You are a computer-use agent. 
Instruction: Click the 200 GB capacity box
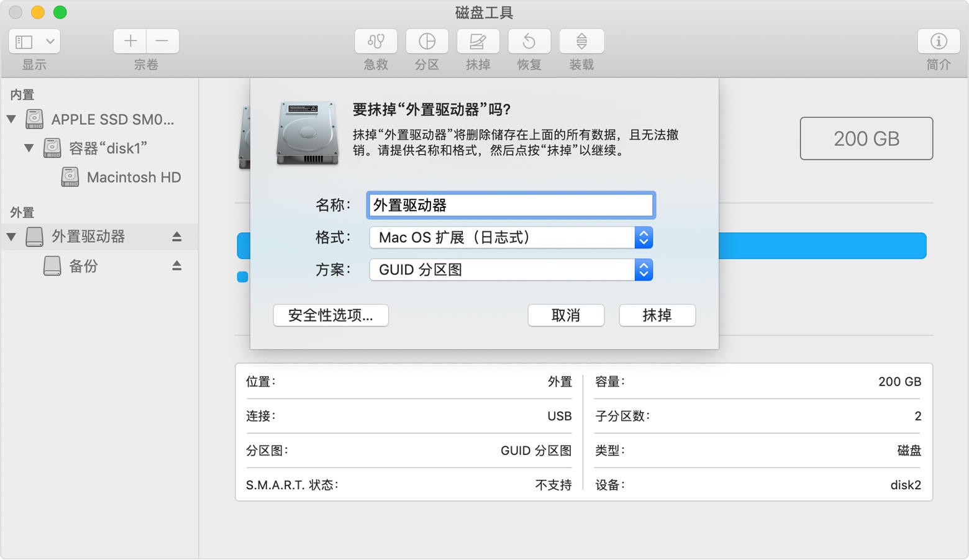pyautogui.click(x=866, y=138)
